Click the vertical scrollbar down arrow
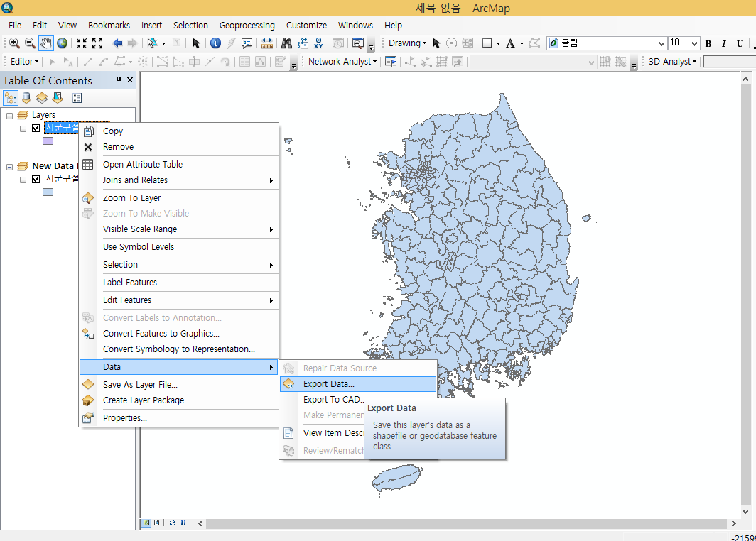The width and height of the screenshot is (756, 541). (x=745, y=512)
